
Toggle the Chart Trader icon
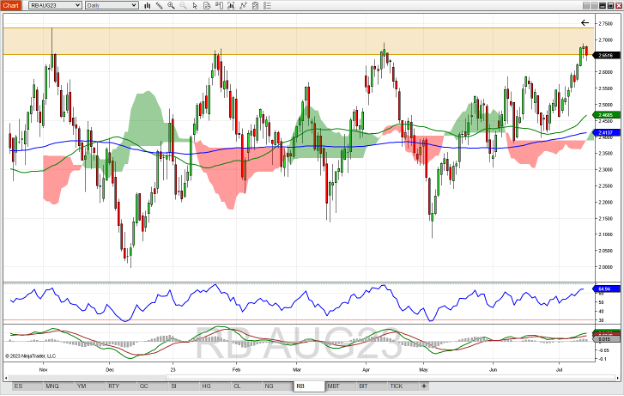(219, 6)
